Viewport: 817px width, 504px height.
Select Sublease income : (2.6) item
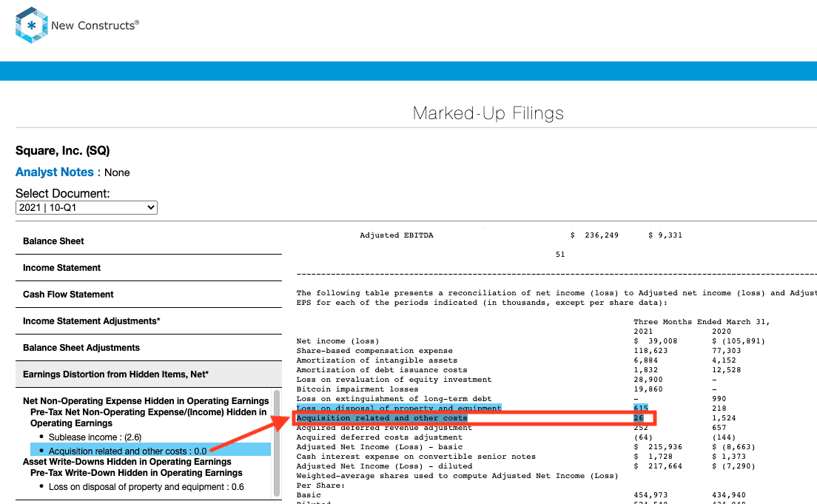coord(95,437)
